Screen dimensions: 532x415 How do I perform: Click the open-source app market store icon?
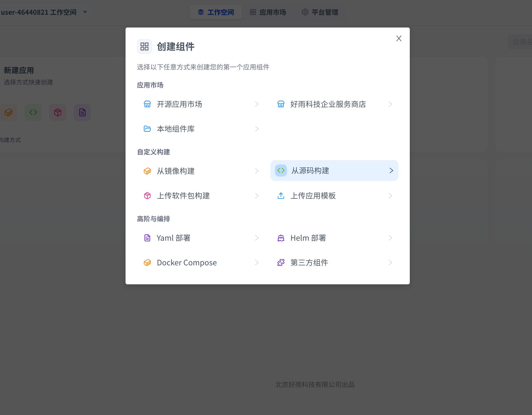[x=147, y=104]
